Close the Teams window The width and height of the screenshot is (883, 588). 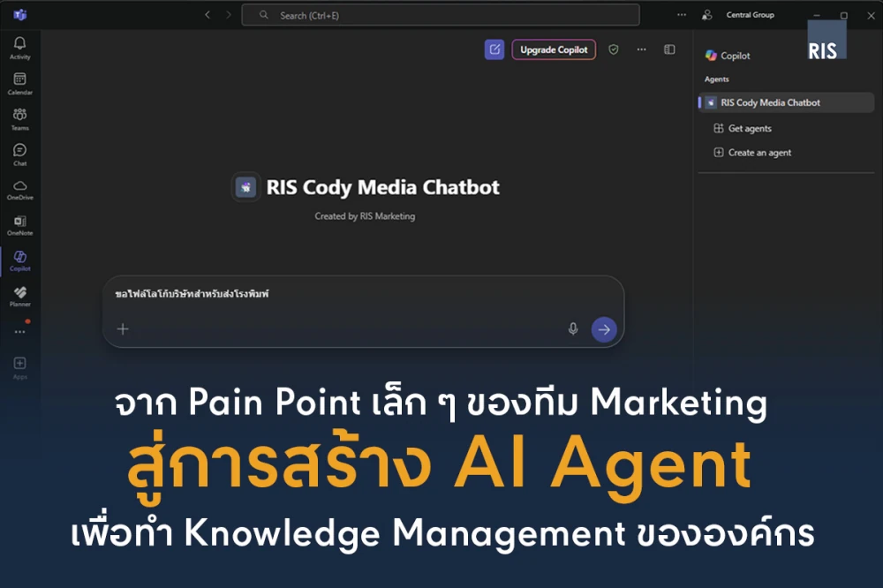tap(871, 15)
